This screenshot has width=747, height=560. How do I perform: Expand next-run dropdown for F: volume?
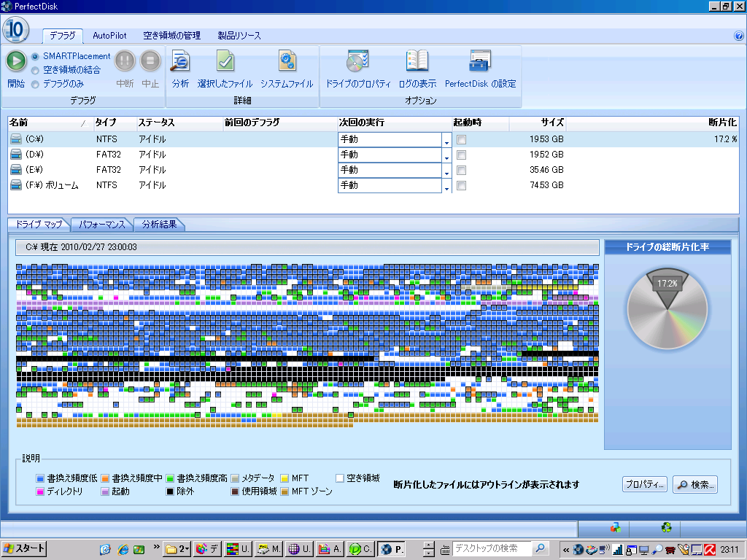pos(446,185)
